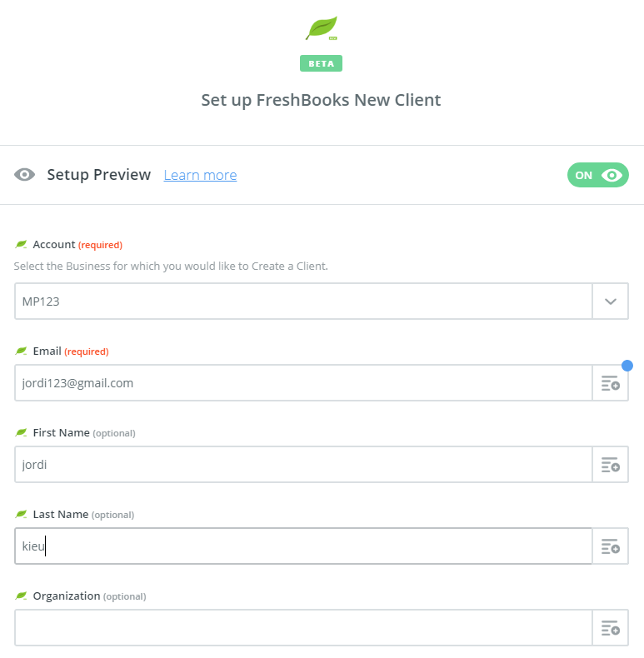Open insert-field icon for Organization

click(x=611, y=628)
